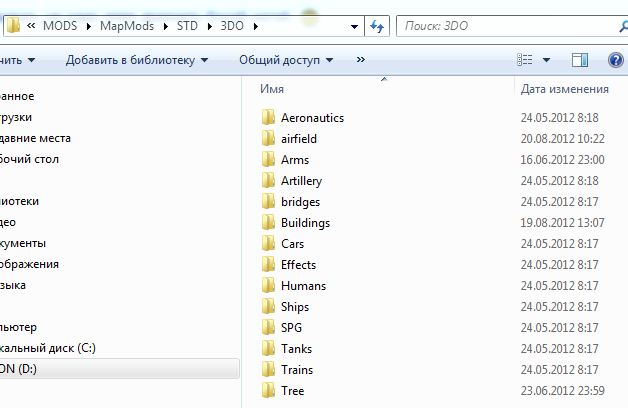Change view using the view icon
Image resolution: width=628 pixels, height=408 pixels.
point(525,60)
